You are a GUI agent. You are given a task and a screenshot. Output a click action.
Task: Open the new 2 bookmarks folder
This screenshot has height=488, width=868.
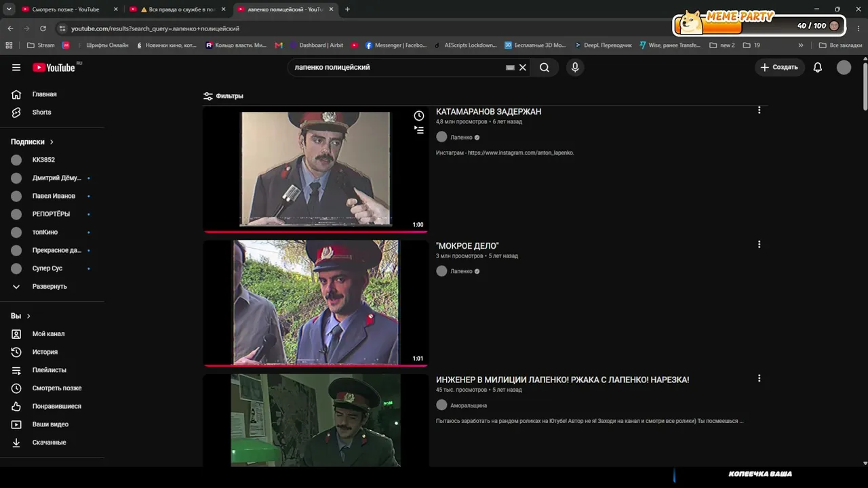click(722, 45)
